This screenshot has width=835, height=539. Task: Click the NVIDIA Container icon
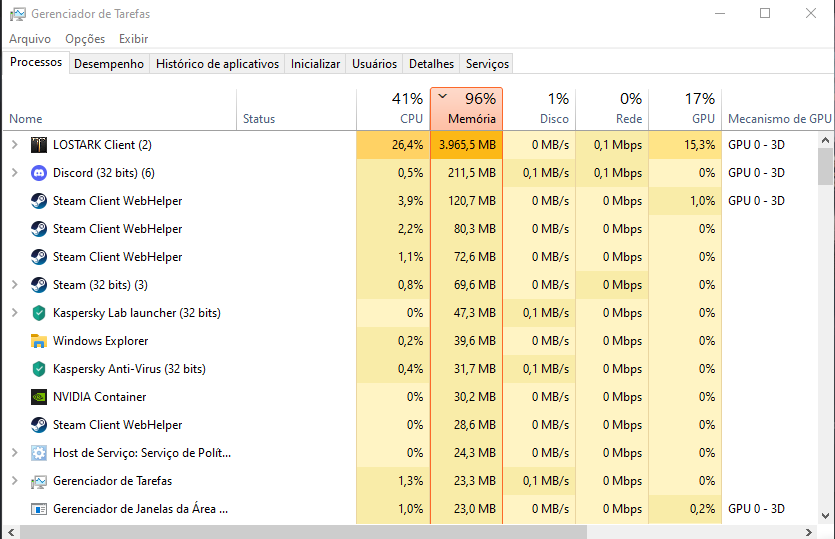[39, 397]
